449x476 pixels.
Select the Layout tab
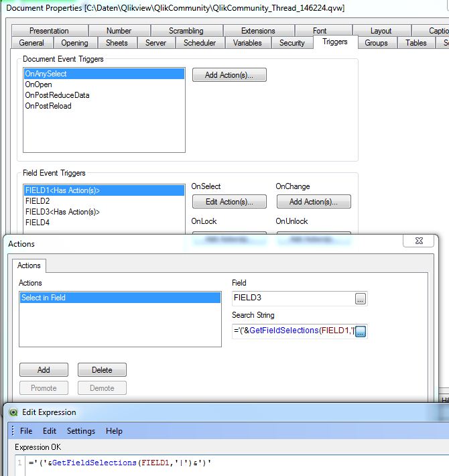(x=381, y=31)
